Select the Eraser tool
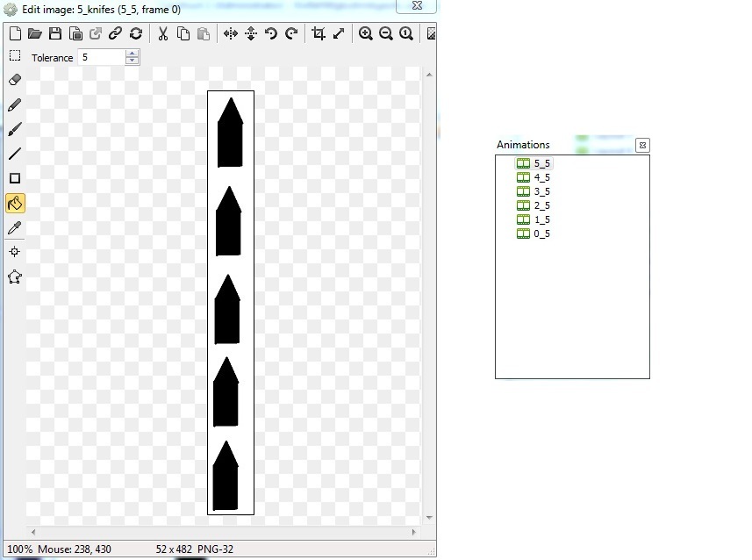Viewport: 752px width, 560px height. pos(14,80)
